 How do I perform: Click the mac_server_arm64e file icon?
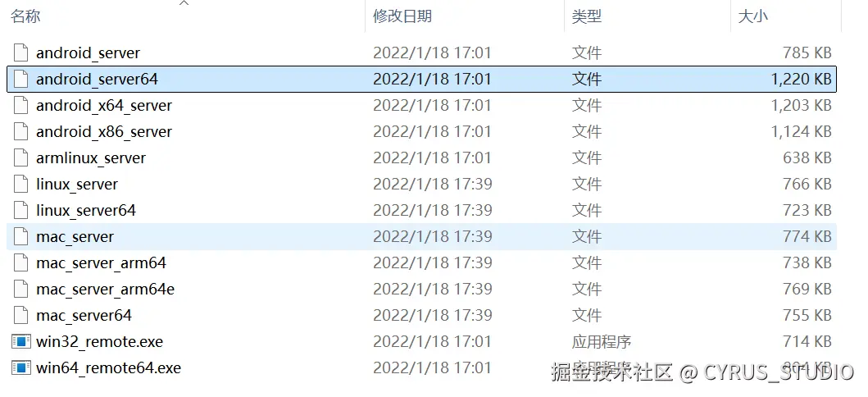(21, 289)
